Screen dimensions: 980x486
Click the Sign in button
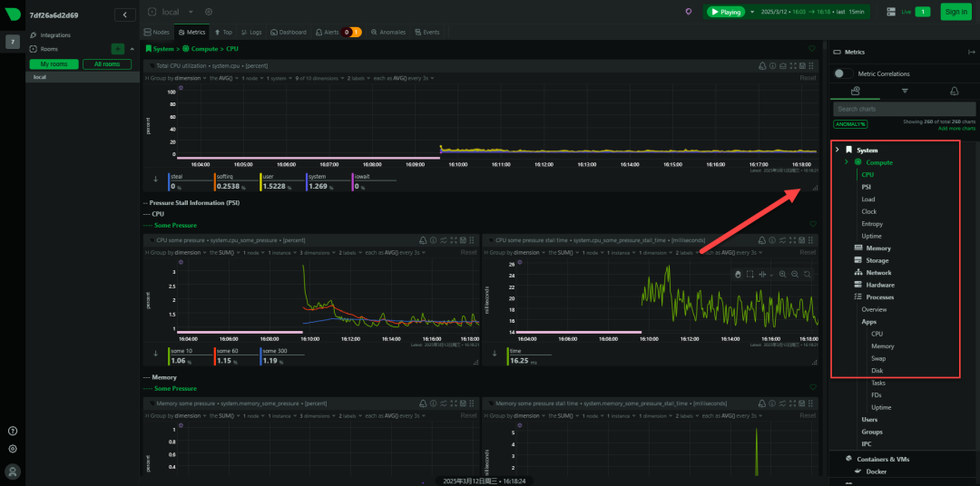point(956,12)
